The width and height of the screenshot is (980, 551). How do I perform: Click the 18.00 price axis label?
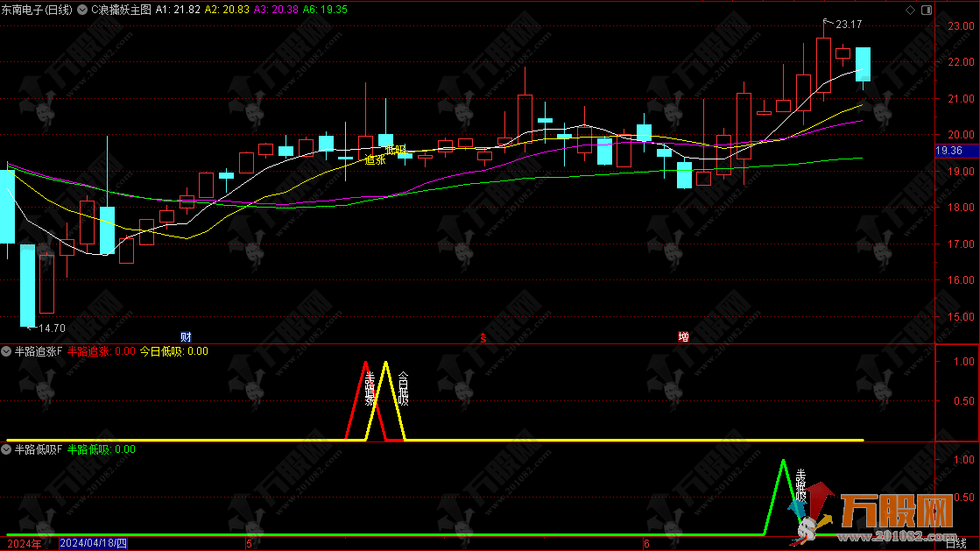click(961, 207)
